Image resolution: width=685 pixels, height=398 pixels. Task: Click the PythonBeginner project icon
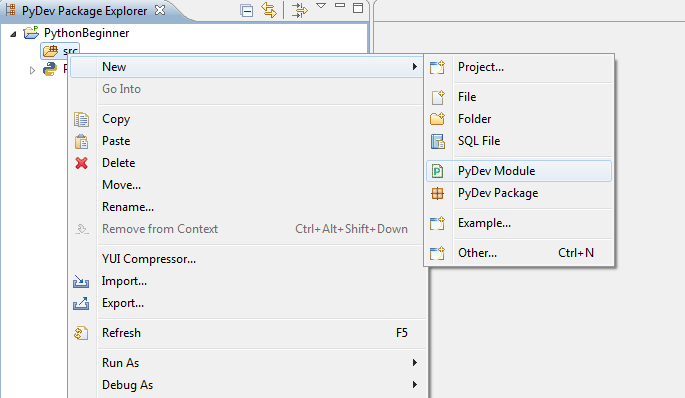31,33
